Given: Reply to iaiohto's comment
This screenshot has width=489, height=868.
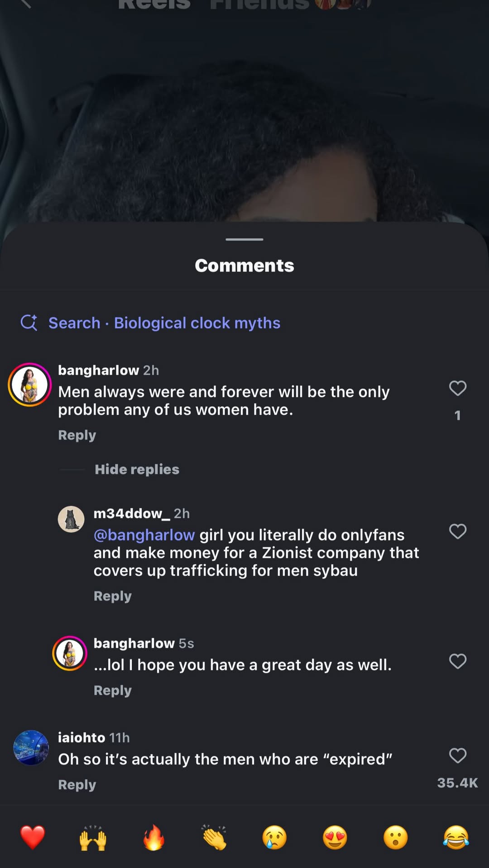Looking at the screenshot, I should 77,785.
